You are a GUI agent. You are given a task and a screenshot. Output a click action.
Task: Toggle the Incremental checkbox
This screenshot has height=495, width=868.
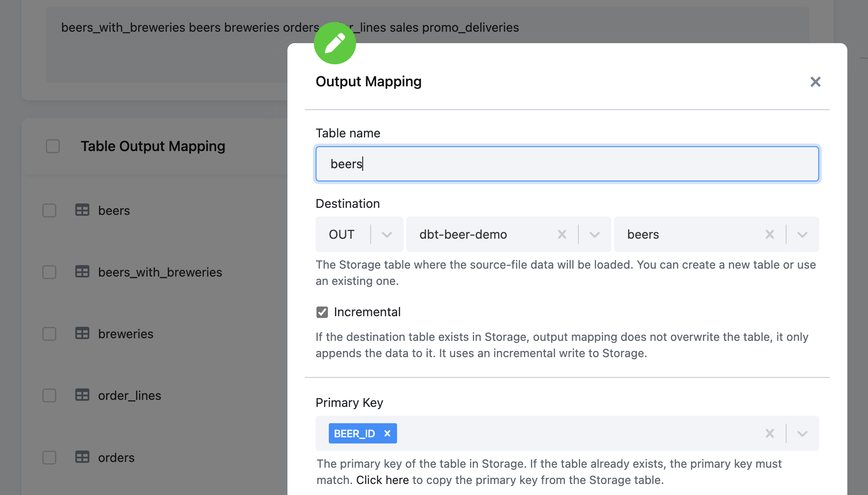tap(322, 312)
